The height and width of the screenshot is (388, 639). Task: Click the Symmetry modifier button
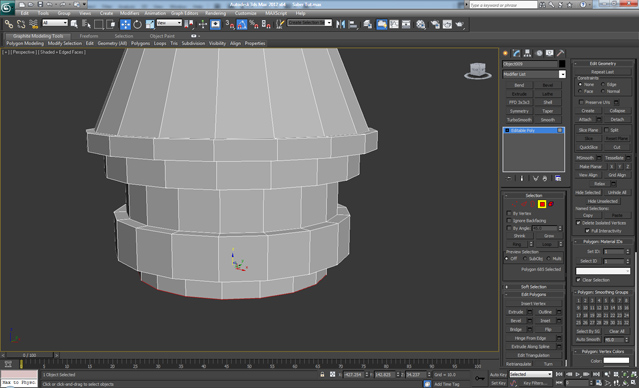(519, 111)
